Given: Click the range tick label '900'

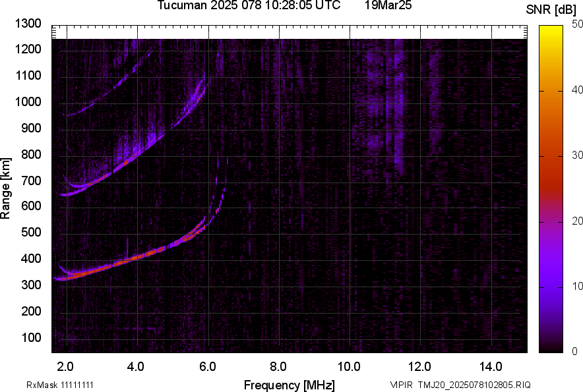Looking at the screenshot, I should click(31, 128).
